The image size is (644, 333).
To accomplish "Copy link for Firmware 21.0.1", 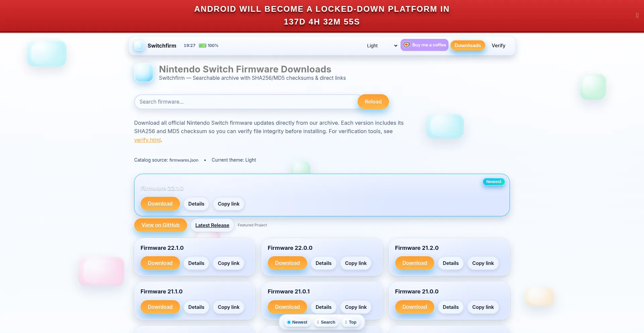I will point(356,307).
